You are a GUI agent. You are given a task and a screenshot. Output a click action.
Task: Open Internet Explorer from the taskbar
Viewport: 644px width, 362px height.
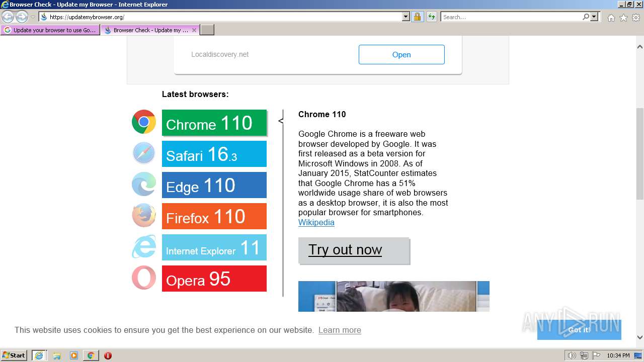(x=39, y=355)
